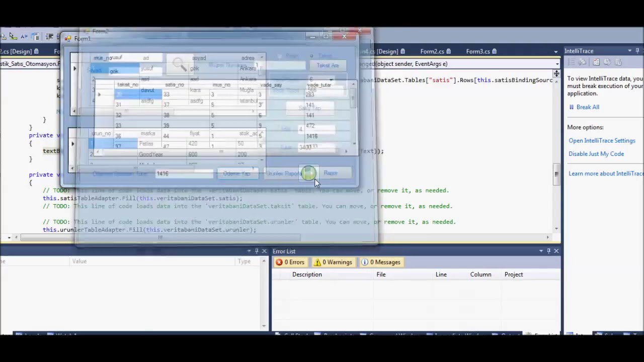This screenshot has width=644, height=362.
Task: Click the code editor vertical scrollbar thumb
Action: 556,174
